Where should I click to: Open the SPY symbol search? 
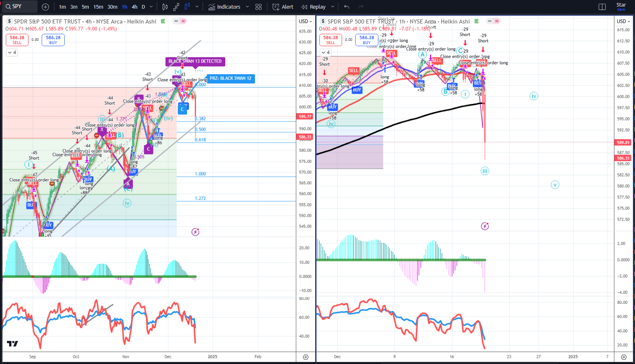coord(19,7)
